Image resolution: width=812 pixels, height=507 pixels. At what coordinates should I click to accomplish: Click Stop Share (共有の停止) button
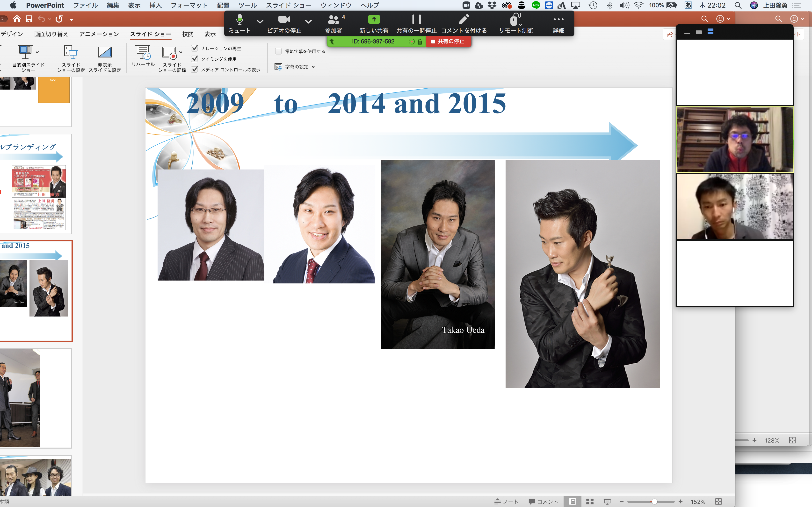tap(448, 41)
